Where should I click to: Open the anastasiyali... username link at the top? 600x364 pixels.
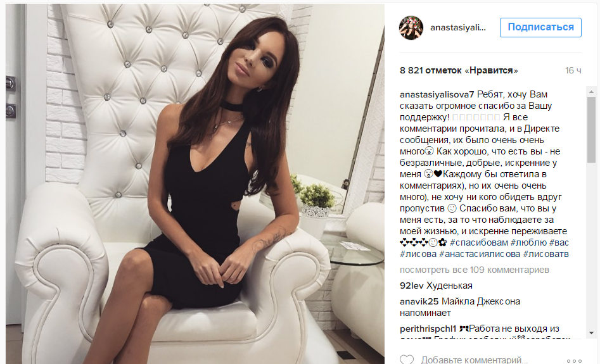[457, 27]
